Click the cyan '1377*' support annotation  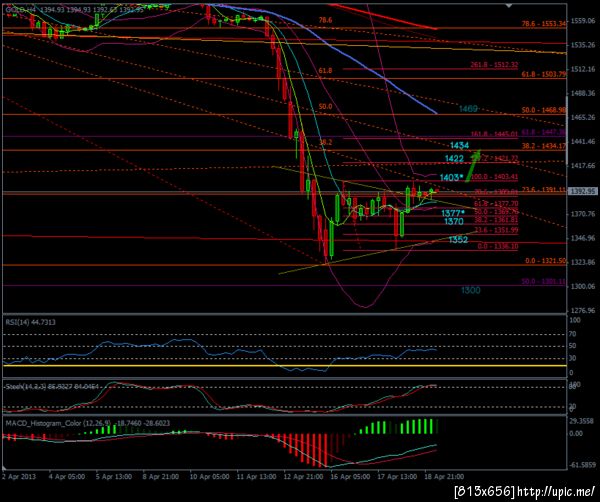click(x=453, y=213)
